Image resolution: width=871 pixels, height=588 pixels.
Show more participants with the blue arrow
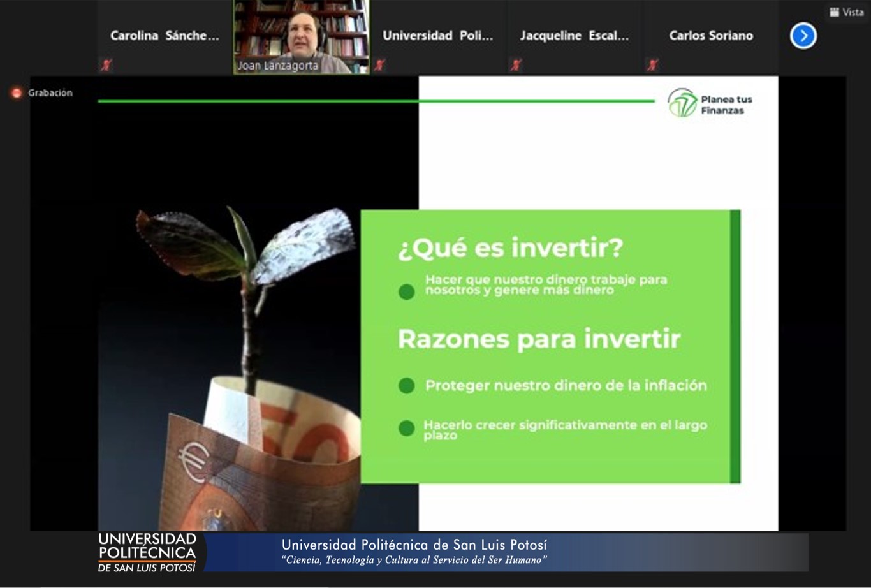point(803,36)
